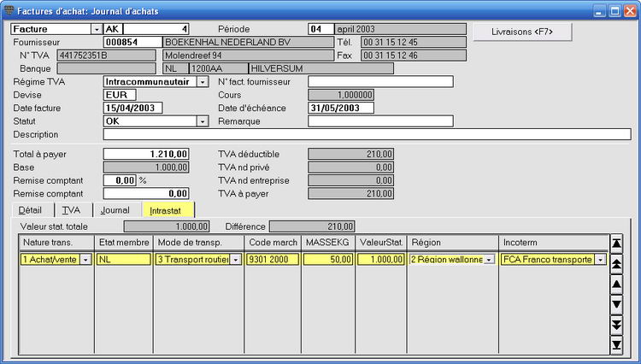
Task: Open the Journal tab
Action: click(x=115, y=210)
